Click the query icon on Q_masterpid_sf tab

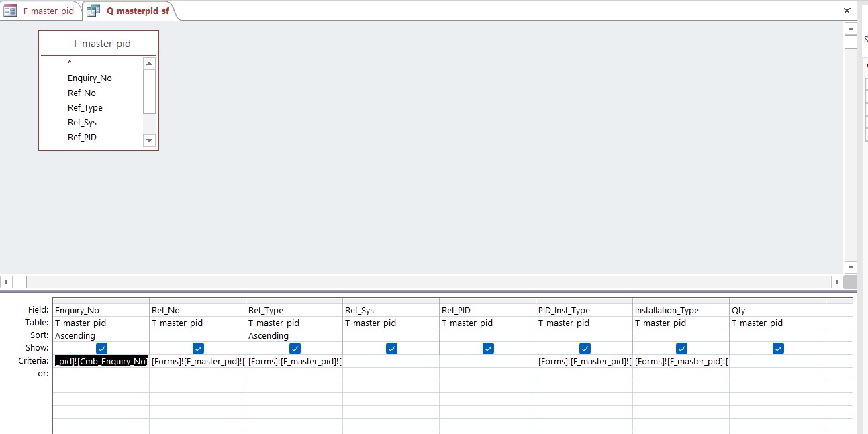[x=93, y=11]
